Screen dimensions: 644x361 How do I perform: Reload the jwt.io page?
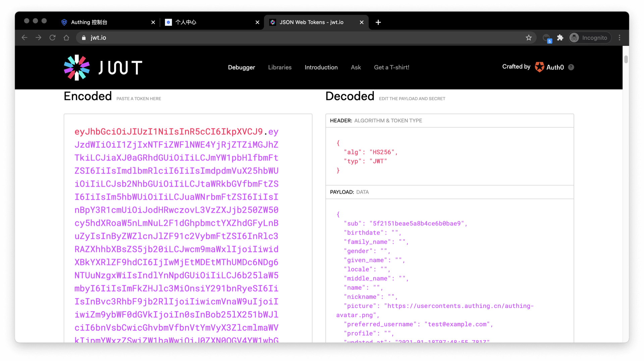coord(52,38)
